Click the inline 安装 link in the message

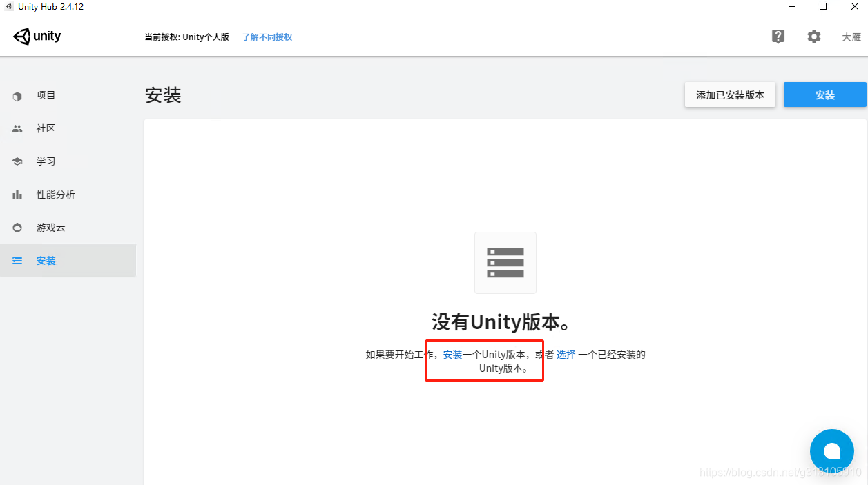point(453,355)
